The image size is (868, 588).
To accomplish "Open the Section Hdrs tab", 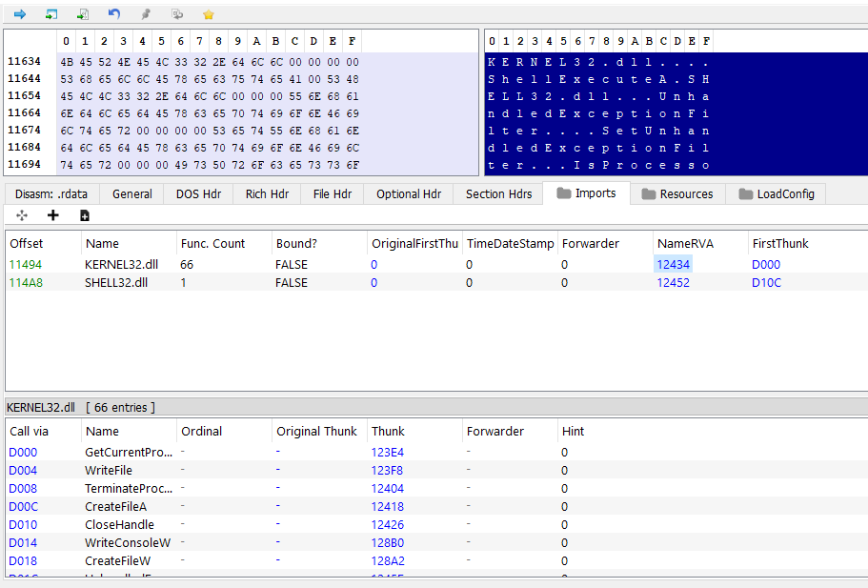I will (x=498, y=194).
